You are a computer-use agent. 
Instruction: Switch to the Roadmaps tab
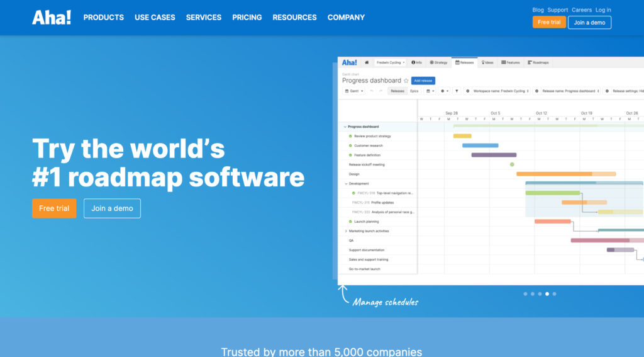point(538,62)
